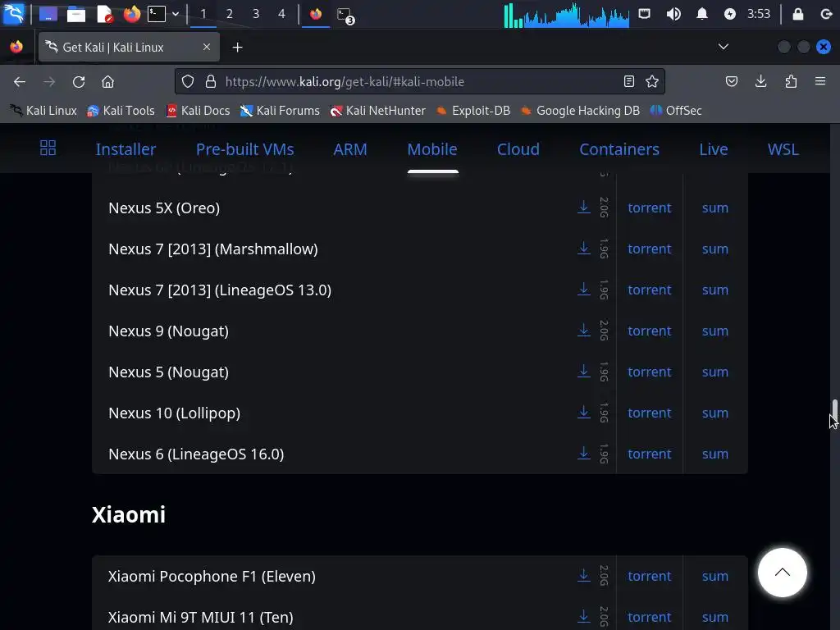840x630 pixels.
Task: Go to the Containers section
Action: click(x=619, y=149)
